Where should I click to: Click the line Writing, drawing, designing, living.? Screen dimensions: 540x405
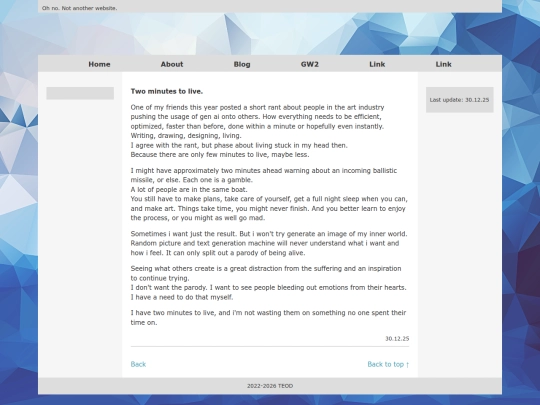186,136
